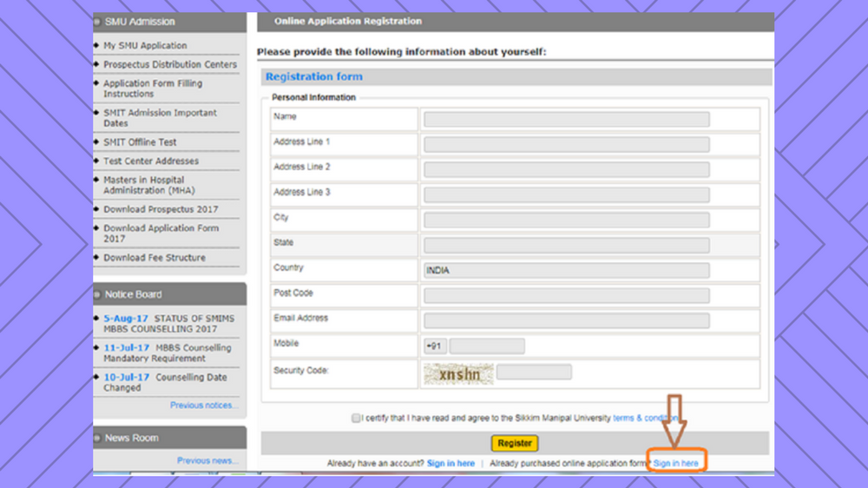Select the Notice Board panel header
Image resolution: width=868 pixels, height=488 pixels.
pos(170,294)
